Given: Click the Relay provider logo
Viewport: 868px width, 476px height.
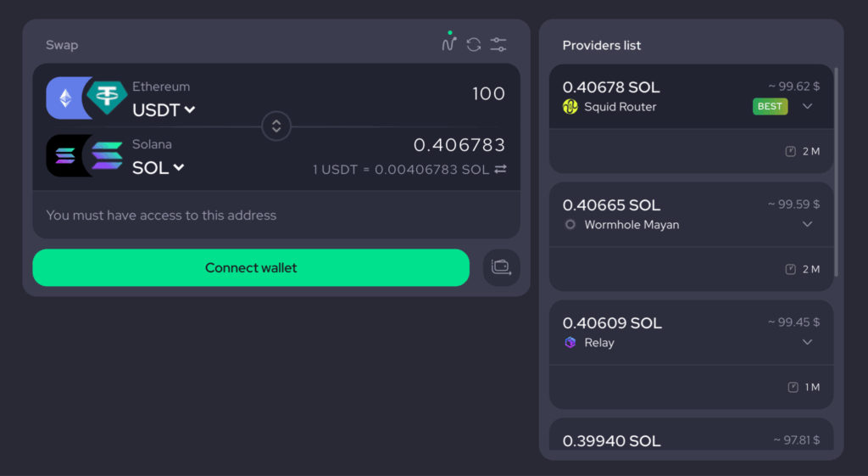Looking at the screenshot, I should (x=570, y=343).
